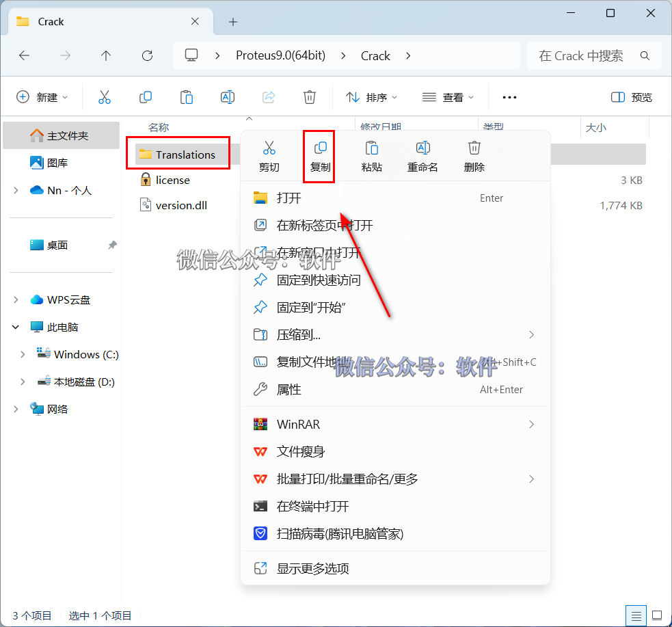Screen dimensions: 672x627
Task: Click toolbar scissors cut icon
Action: pos(104,97)
